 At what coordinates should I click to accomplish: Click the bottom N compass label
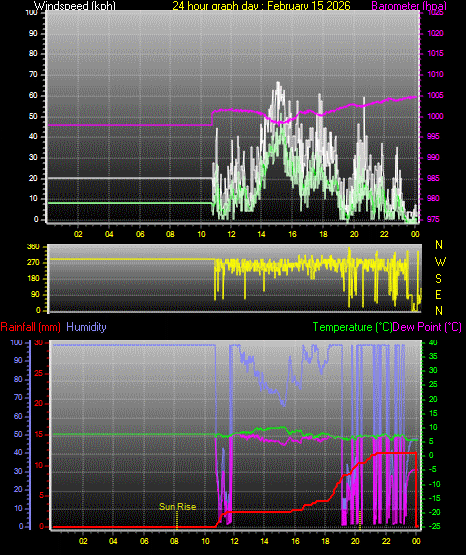439,311
